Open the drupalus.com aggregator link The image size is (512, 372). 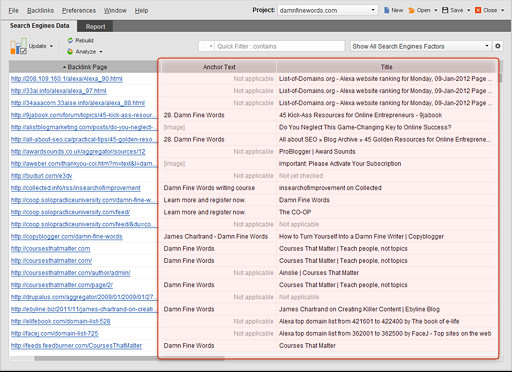click(83, 297)
